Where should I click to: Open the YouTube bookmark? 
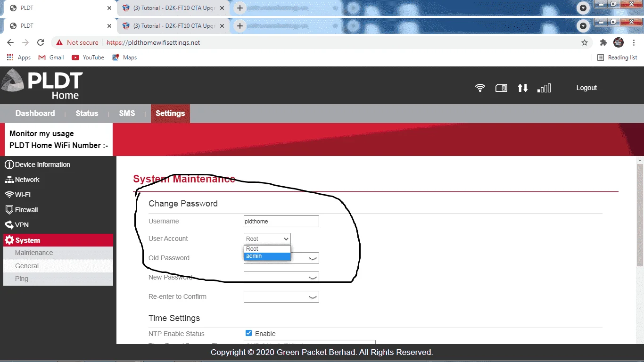[x=88, y=58]
